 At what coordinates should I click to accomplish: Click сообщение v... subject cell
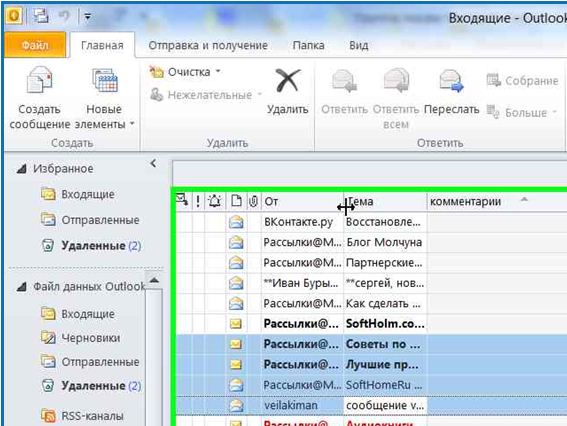pyautogui.click(x=385, y=405)
